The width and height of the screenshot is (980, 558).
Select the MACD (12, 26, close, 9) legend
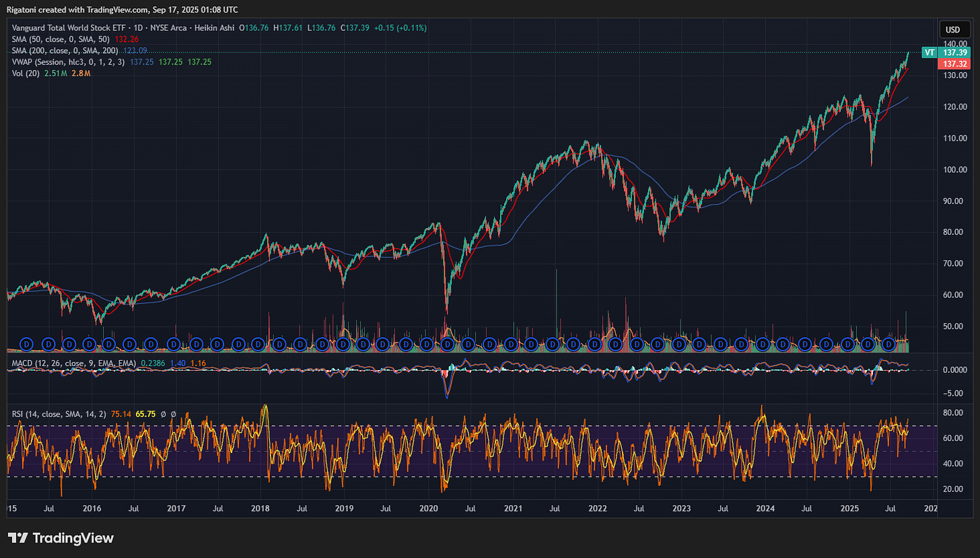(x=74, y=363)
